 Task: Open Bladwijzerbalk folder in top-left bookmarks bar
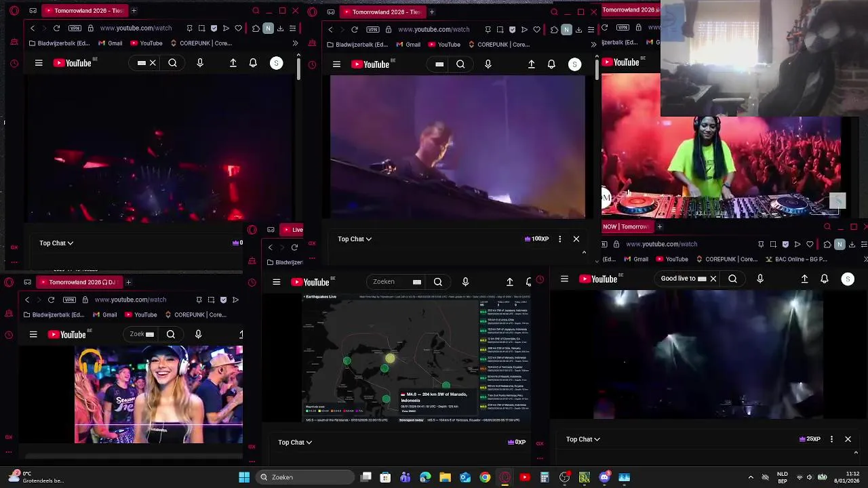(60, 43)
